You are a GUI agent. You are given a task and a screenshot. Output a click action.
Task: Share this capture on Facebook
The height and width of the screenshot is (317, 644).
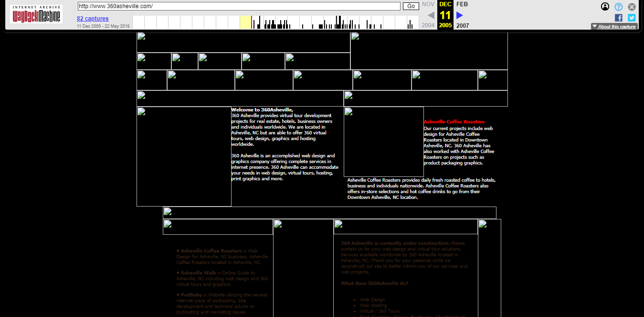(618, 18)
